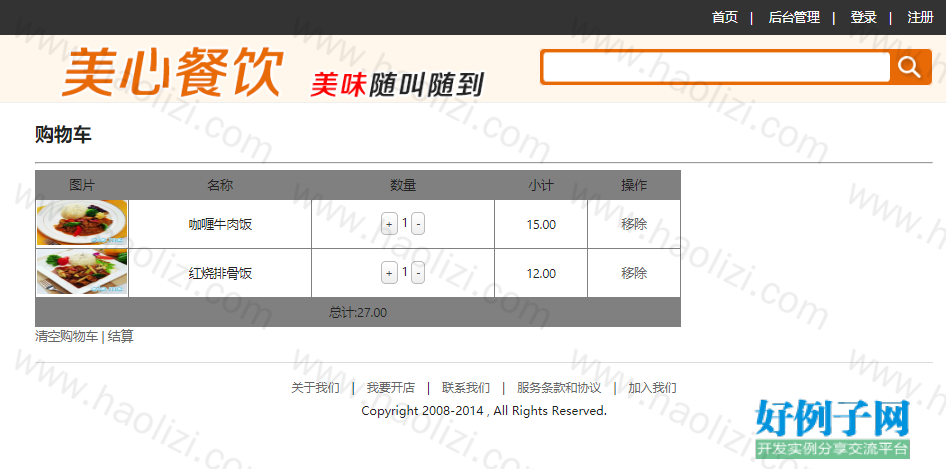The image size is (946, 469).
Task: Click the 图片 column header
Action: (82, 185)
